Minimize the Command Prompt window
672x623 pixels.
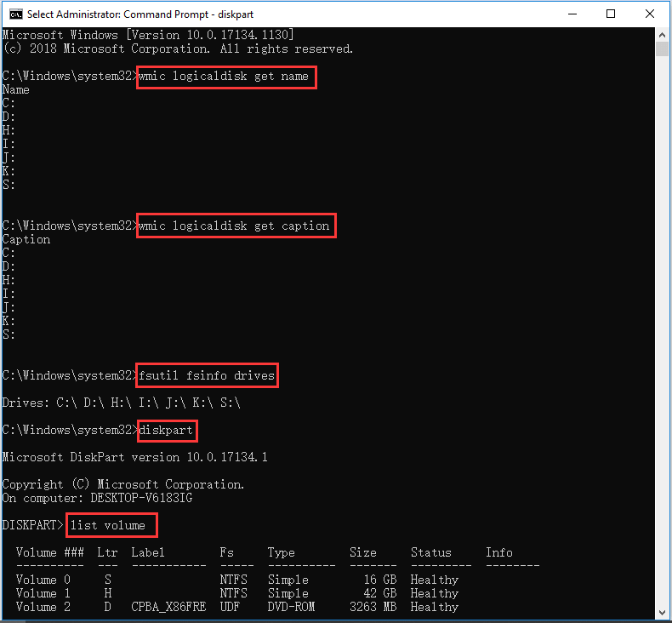tap(571, 14)
